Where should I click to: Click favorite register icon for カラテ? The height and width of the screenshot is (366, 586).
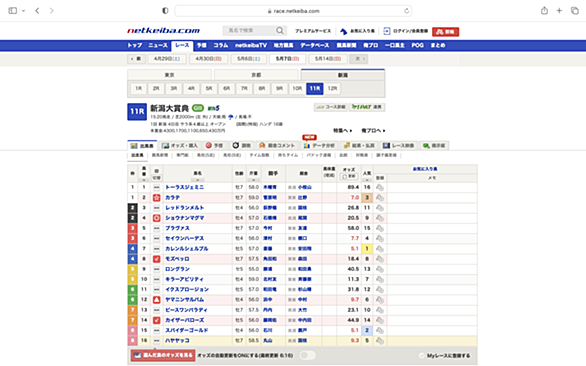(x=380, y=198)
